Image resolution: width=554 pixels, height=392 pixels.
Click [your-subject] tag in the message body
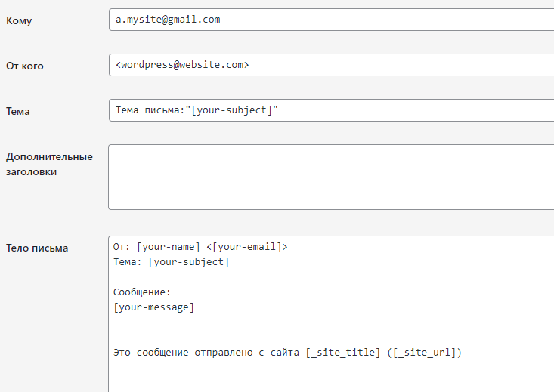(188, 262)
